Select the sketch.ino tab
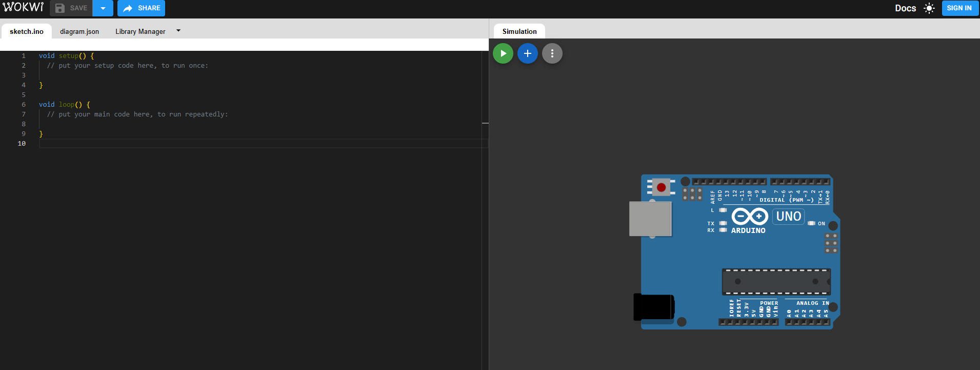Image resolution: width=980 pixels, height=370 pixels. point(27,31)
